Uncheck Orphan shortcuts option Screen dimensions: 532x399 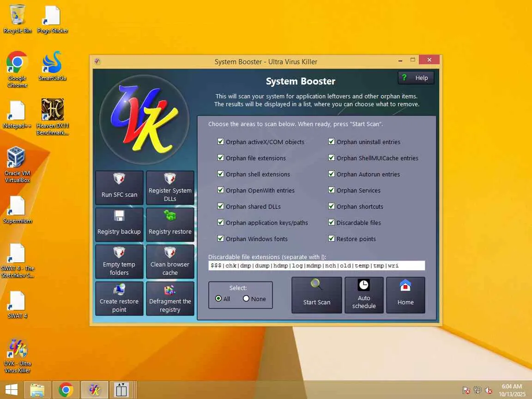pos(332,206)
